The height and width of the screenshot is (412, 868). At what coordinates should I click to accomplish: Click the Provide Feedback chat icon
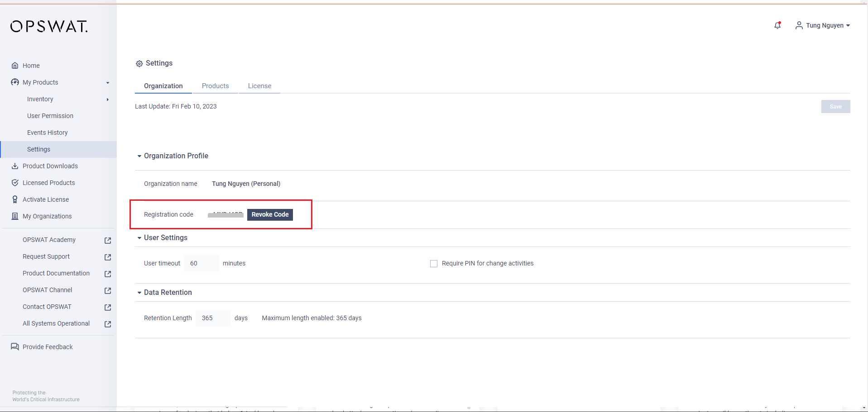pyautogui.click(x=15, y=347)
